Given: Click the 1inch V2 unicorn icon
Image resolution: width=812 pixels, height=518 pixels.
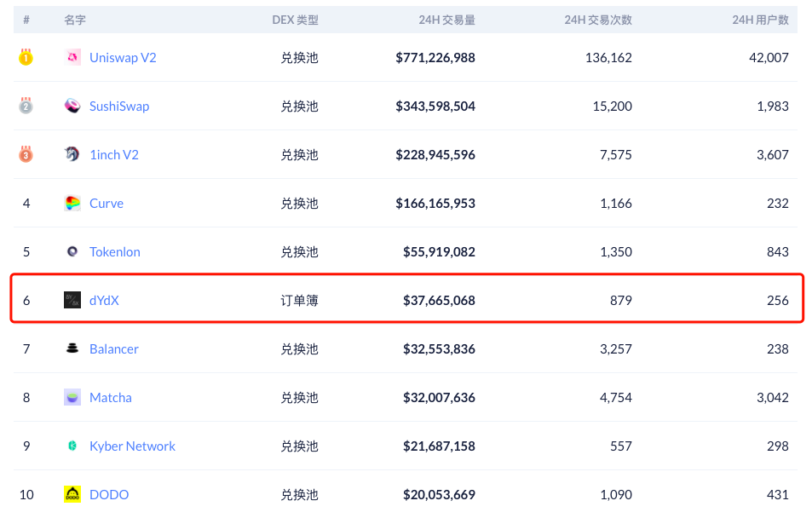Looking at the screenshot, I should [x=72, y=155].
